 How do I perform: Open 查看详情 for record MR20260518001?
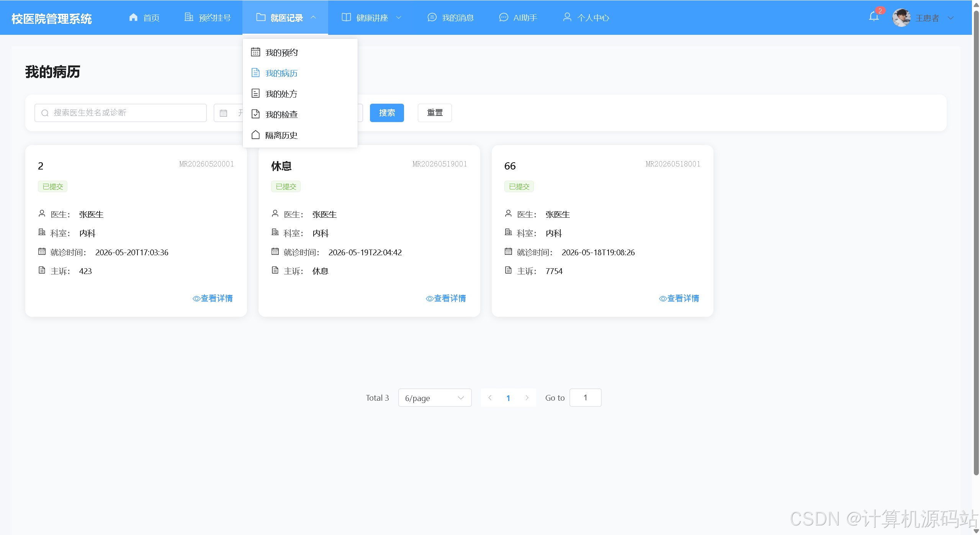click(x=679, y=298)
